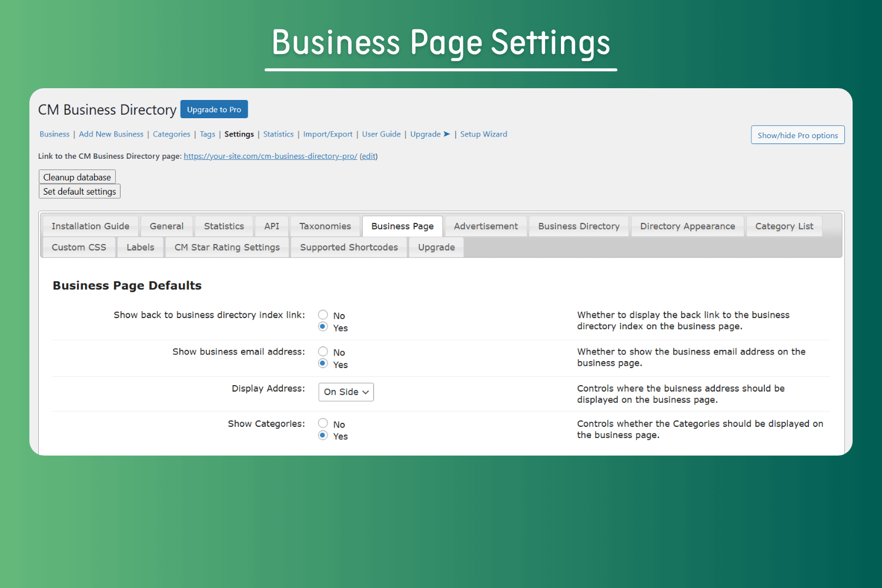882x588 pixels.
Task: Open the Import/Export link
Action: pyautogui.click(x=328, y=134)
